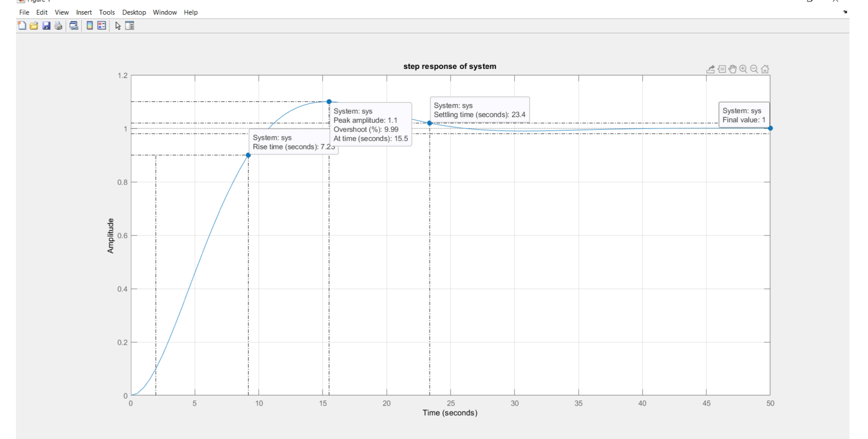Open a figure file

(34, 26)
